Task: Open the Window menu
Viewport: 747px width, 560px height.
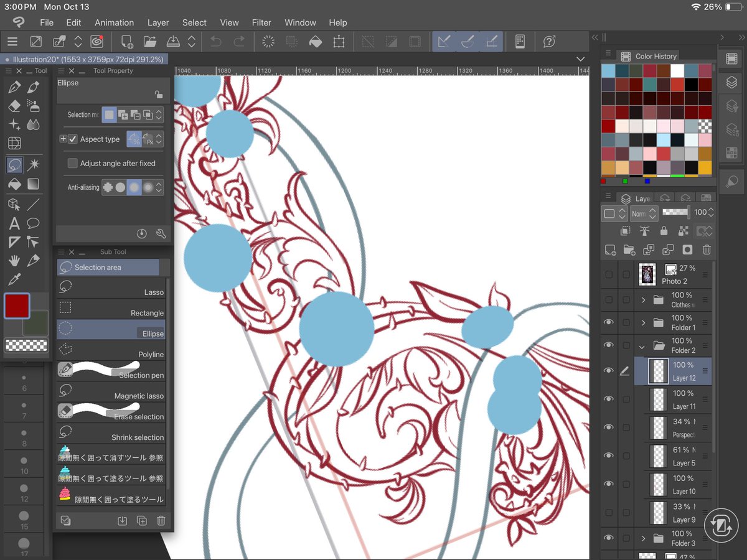Action: coord(300,22)
